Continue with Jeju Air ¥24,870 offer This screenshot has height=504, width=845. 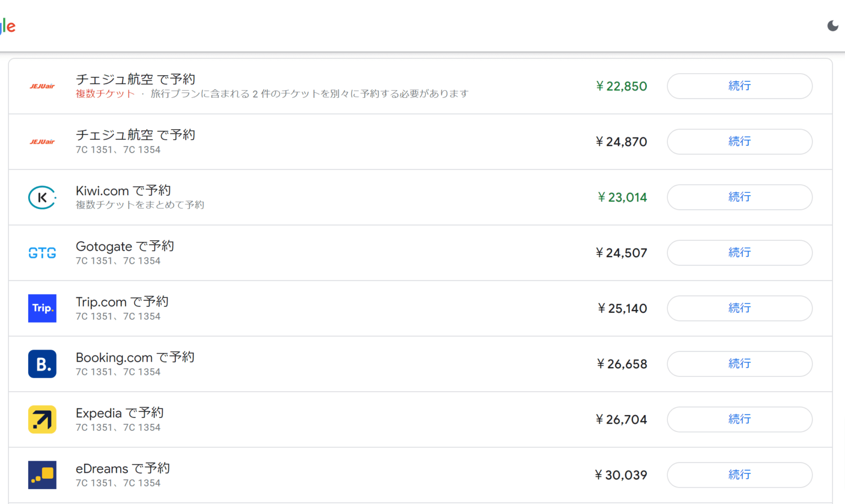point(739,142)
